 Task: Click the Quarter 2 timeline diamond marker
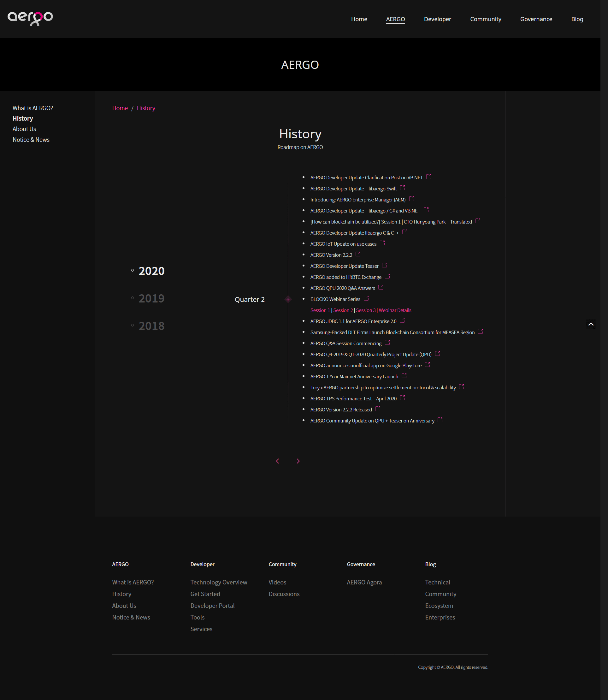288,299
